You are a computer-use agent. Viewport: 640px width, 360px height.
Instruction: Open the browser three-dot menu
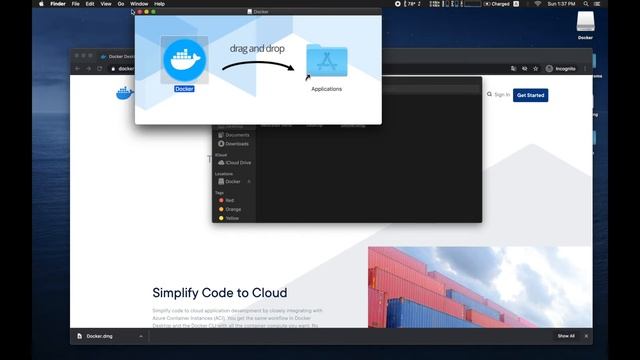[x=585, y=69]
